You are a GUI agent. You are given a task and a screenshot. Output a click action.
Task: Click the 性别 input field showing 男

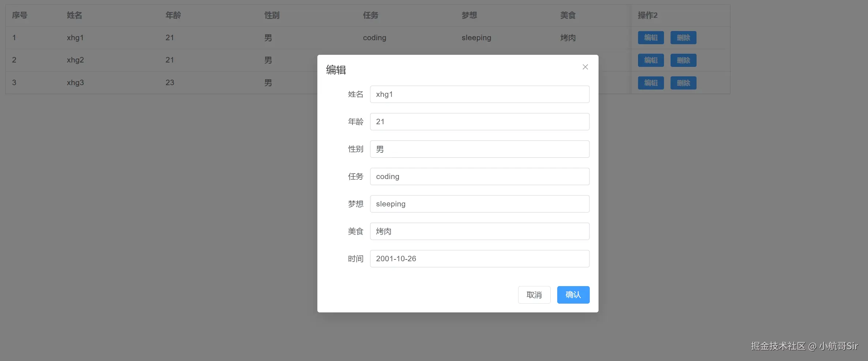(x=480, y=149)
